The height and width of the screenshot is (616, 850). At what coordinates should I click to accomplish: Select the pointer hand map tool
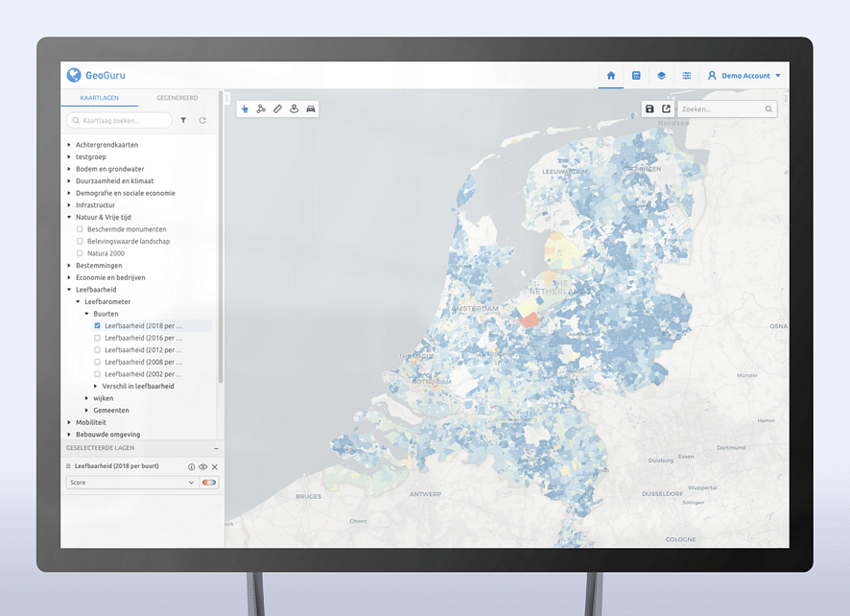pyautogui.click(x=245, y=109)
